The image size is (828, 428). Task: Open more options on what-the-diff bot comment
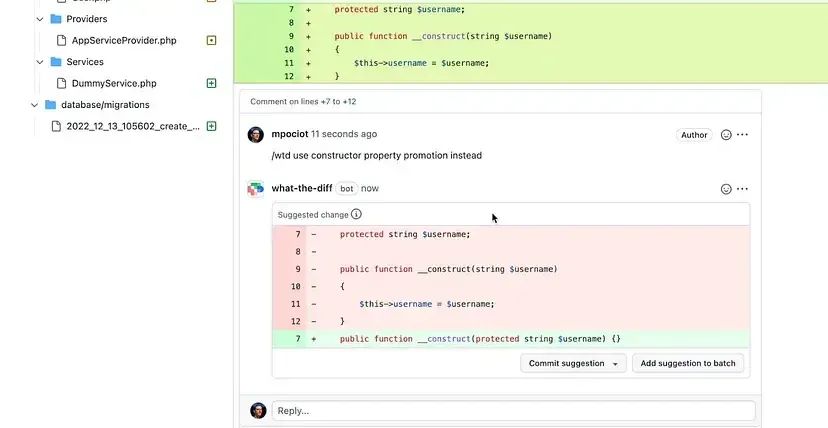(742, 189)
